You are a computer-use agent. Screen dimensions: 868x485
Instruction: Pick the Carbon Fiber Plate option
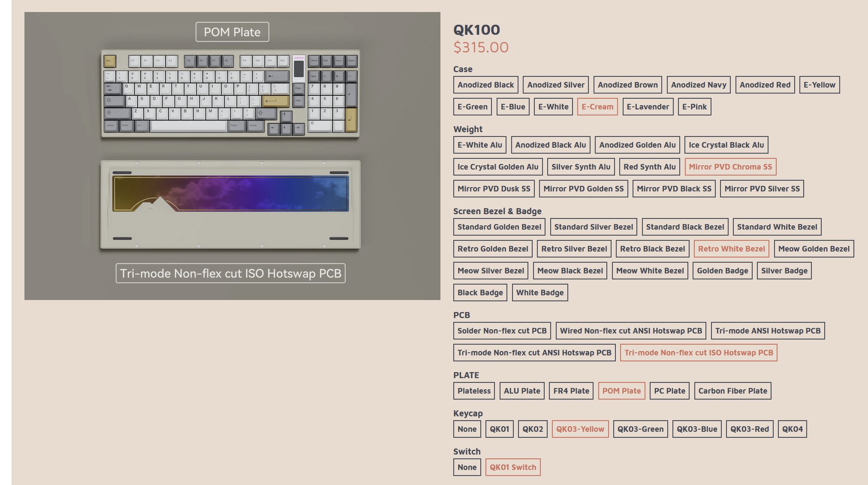coord(732,391)
